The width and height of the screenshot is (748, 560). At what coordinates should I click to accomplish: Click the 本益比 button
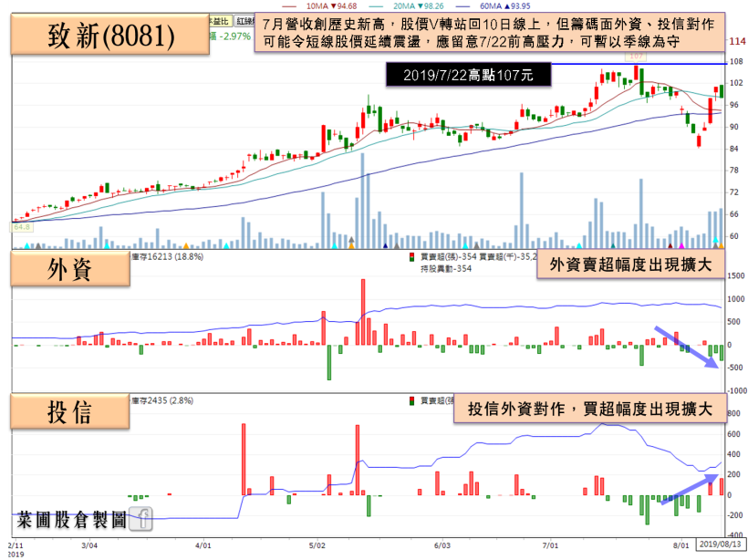(221, 21)
